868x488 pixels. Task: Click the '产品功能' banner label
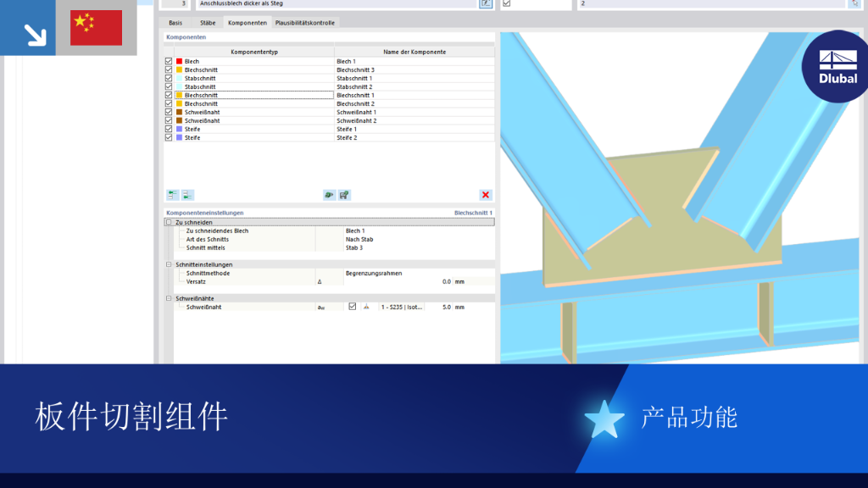pos(689,418)
